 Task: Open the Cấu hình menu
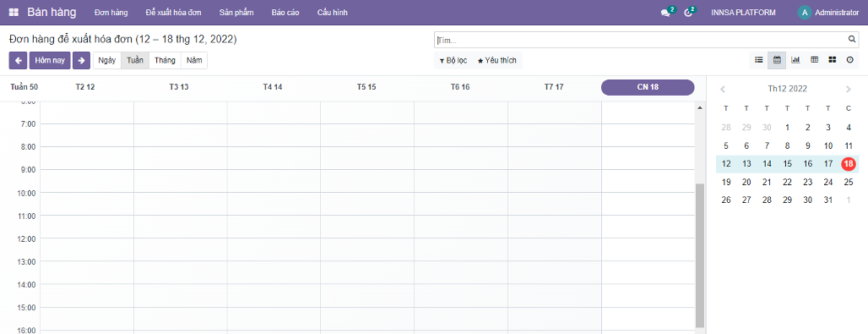pos(332,12)
